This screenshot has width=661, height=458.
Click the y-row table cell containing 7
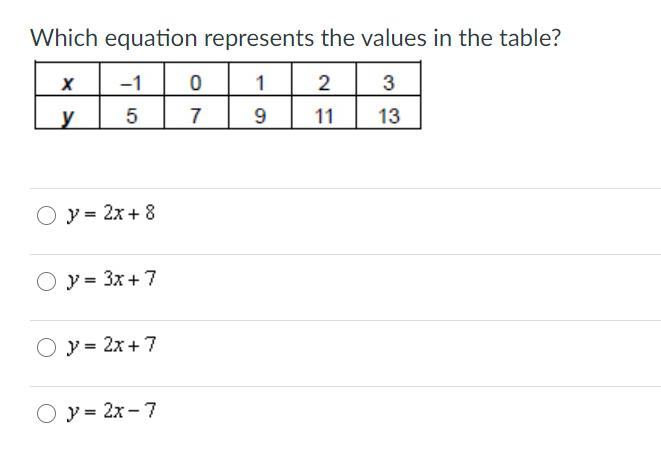[196, 112]
